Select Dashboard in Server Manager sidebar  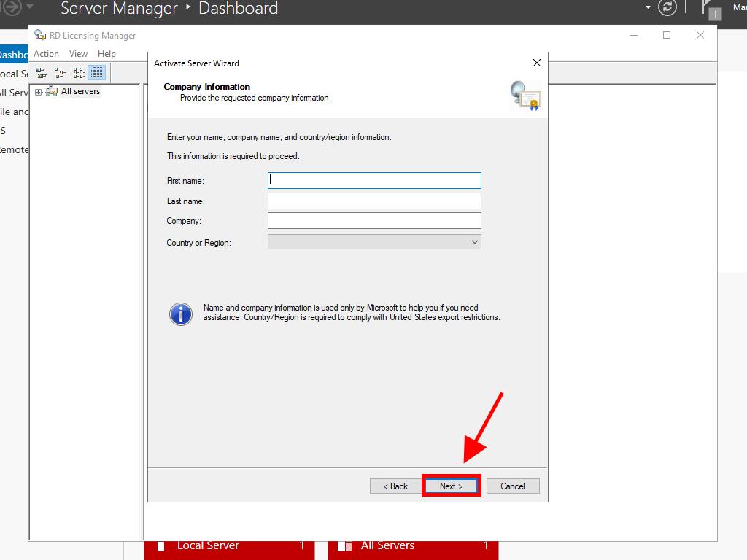(x=15, y=55)
